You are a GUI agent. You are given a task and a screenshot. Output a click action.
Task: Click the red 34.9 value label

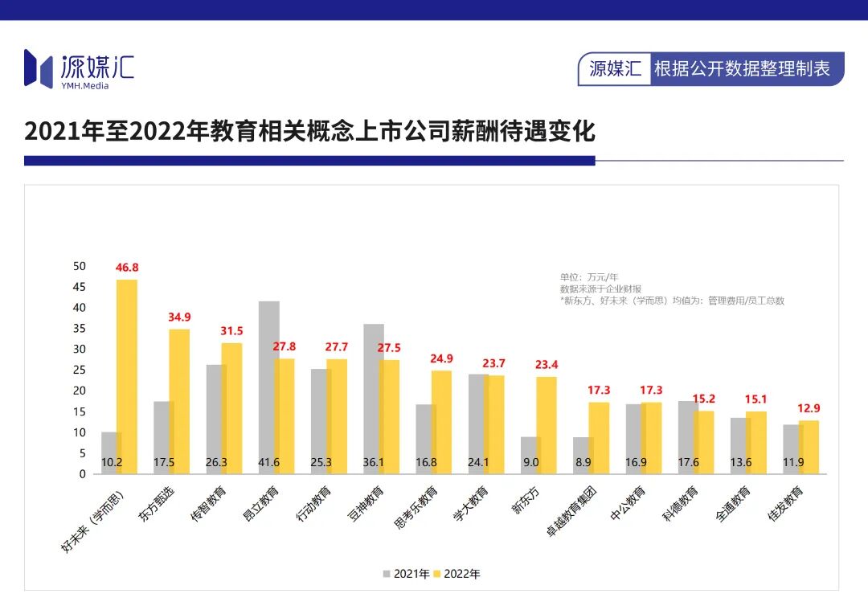(179, 317)
